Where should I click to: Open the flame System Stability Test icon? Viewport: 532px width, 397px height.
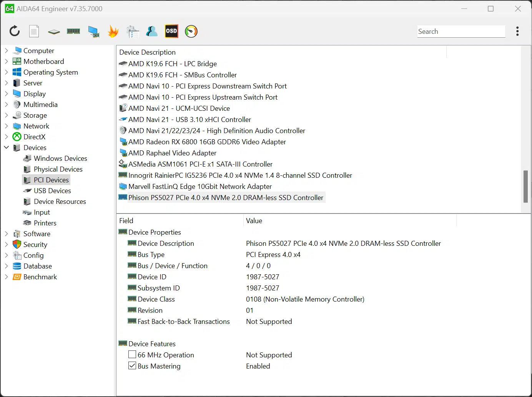113,31
